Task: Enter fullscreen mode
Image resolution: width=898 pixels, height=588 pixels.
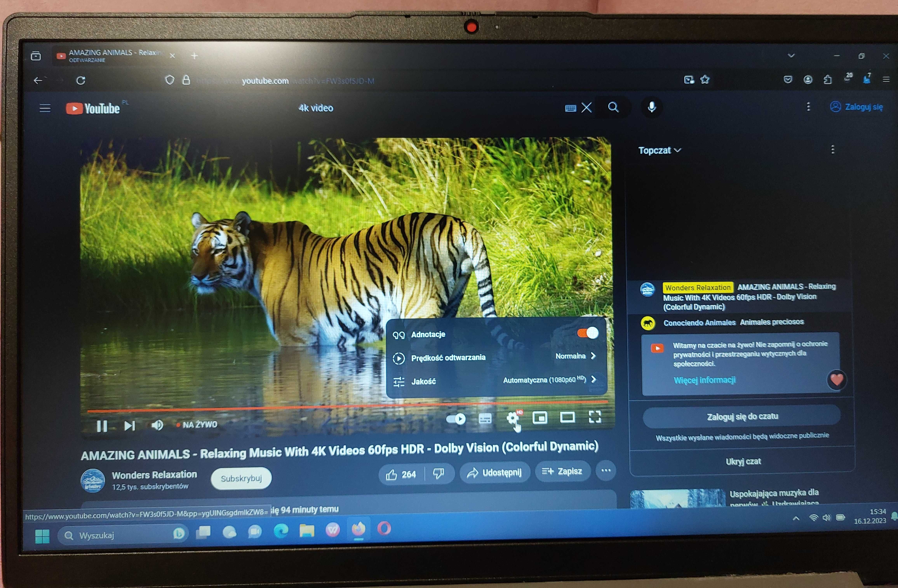Action: click(x=595, y=416)
